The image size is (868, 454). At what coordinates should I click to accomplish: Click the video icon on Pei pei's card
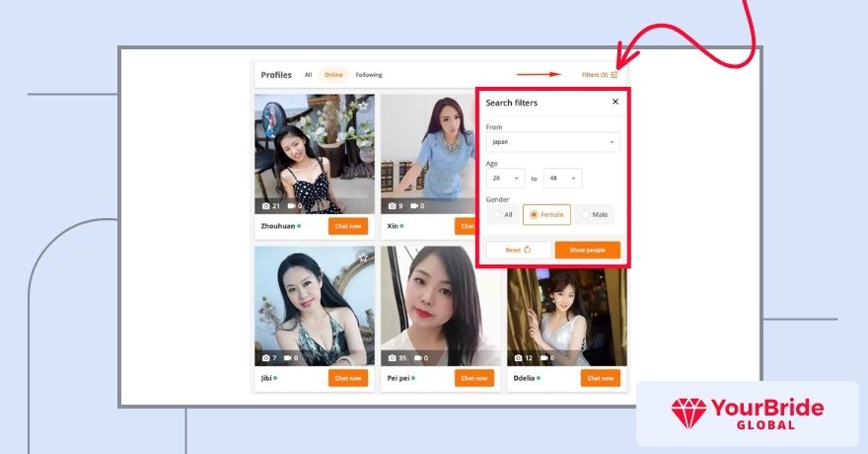(x=418, y=358)
